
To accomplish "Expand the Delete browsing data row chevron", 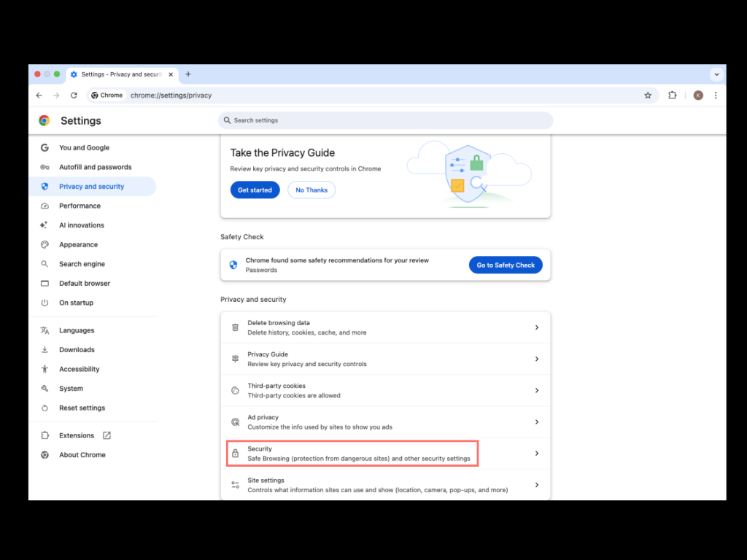I will 536,327.
